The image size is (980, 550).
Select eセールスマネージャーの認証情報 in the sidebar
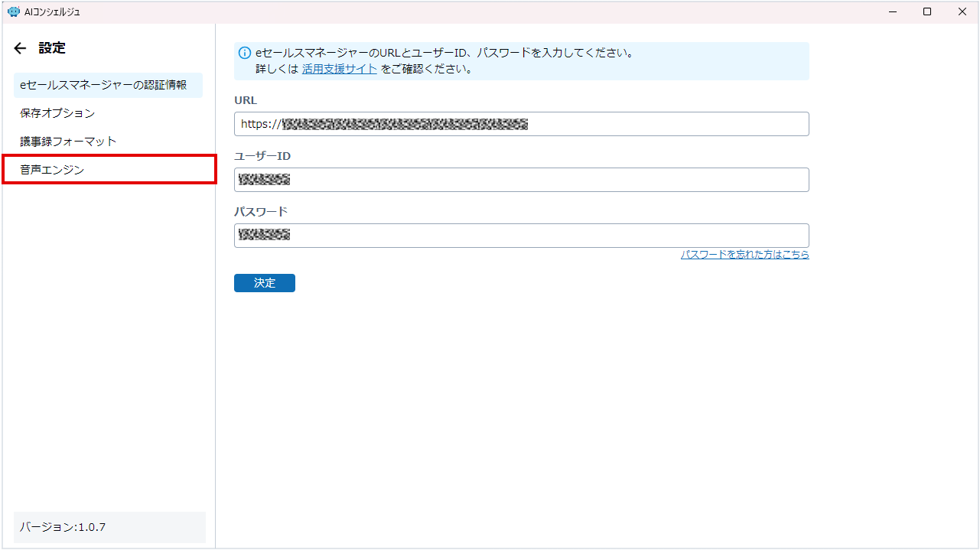(x=108, y=85)
